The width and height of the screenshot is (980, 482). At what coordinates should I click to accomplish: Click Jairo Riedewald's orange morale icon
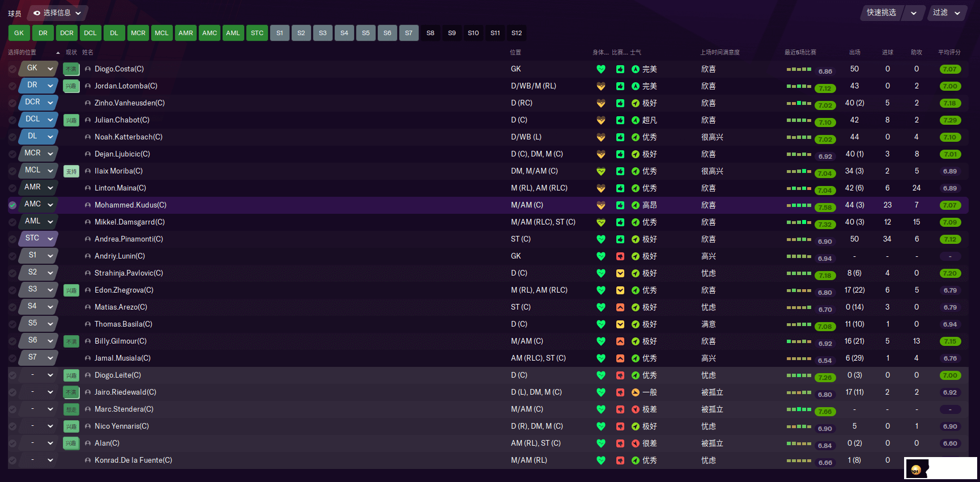pyautogui.click(x=636, y=392)
